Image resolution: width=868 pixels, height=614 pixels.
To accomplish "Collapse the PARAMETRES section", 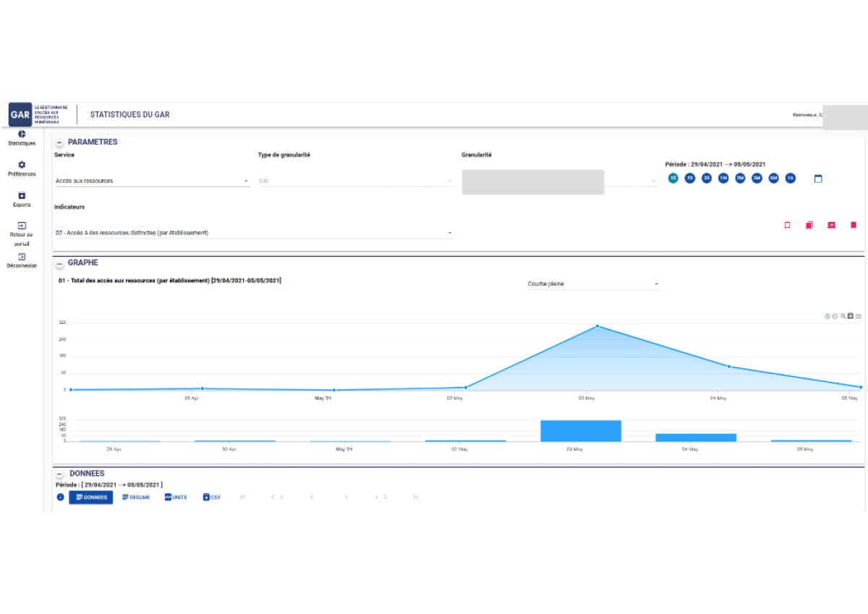I will point(59,143).
